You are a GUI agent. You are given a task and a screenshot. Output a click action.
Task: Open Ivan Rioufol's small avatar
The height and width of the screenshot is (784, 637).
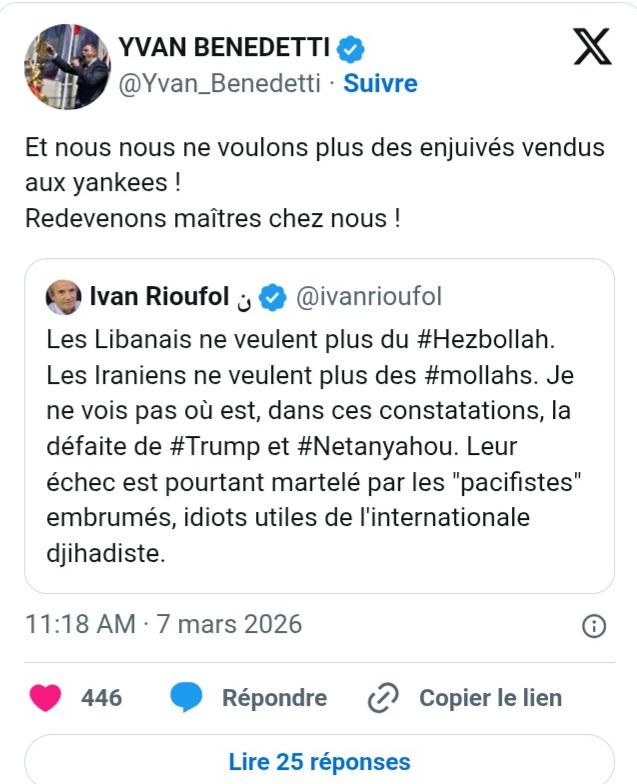point(64,297)
